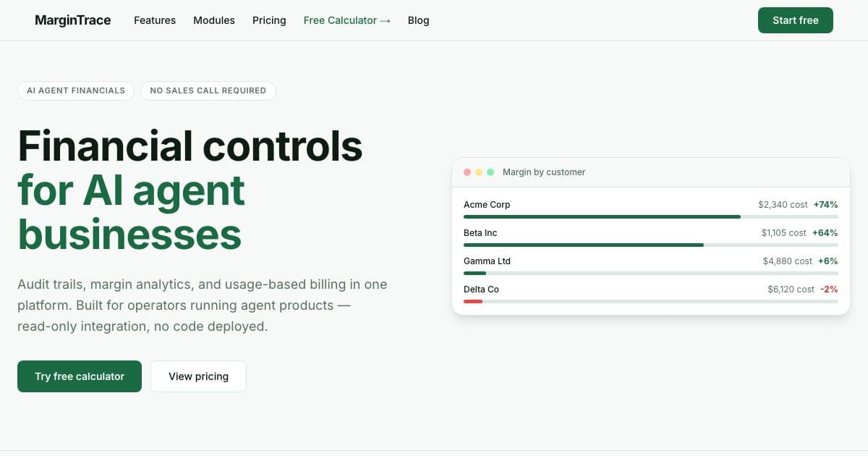Click the Start free button
868x456 pixels.
[x=796, y=20]
